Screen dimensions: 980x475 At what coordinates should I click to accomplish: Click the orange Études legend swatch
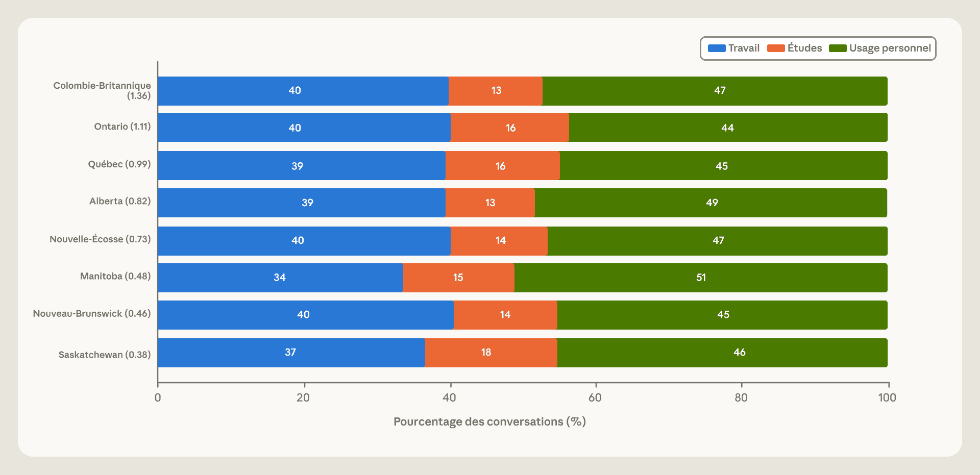[x=776, y=48]
